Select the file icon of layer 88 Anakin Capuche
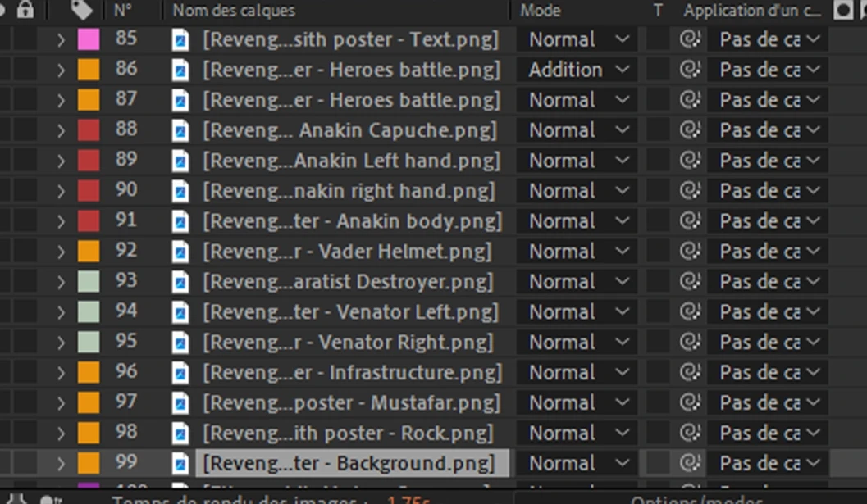Image resolution: width=867 pixels, height=504 pixels. [180, 130]
